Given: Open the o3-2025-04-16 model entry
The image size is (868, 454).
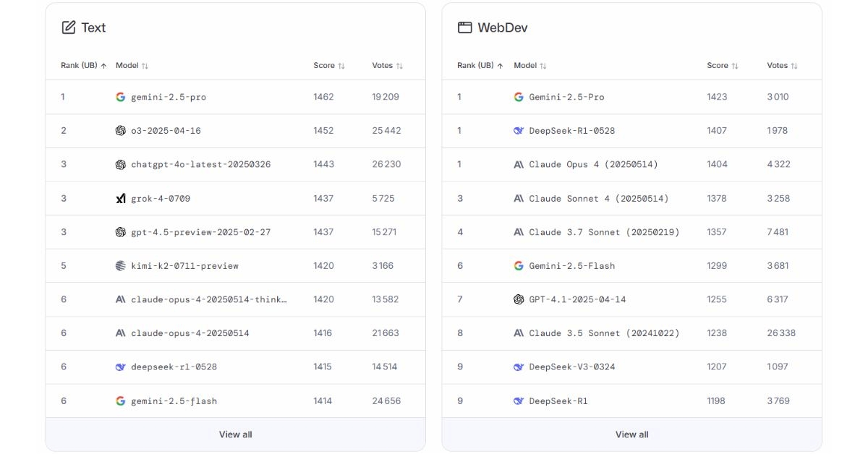Looking at the screenshot, I should tap(166, 131).
